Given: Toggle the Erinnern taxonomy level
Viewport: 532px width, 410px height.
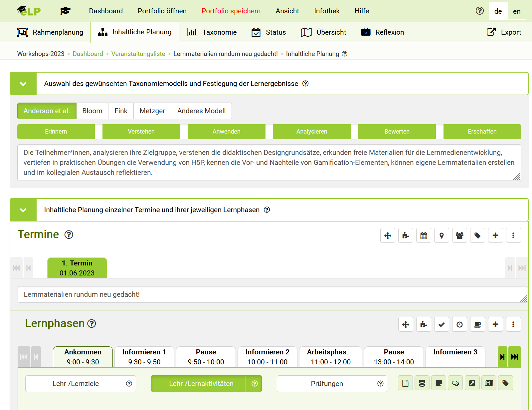Looking at the screenshot, I should pyautogui.click(x=56, y=132).
